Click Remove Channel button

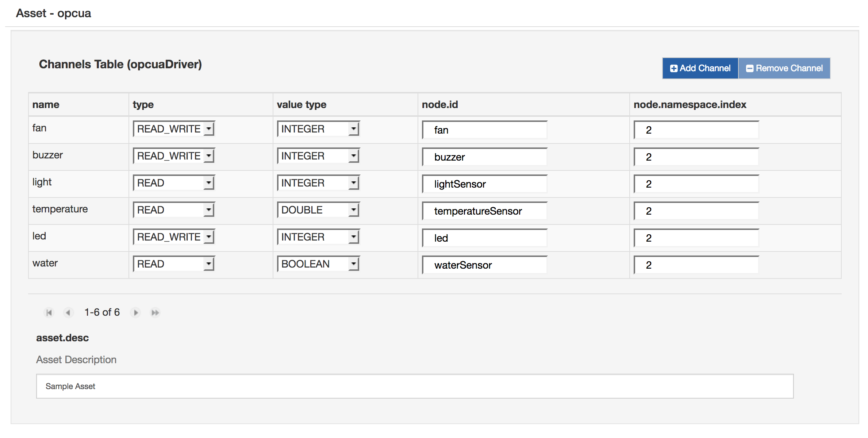click(785, 68)
